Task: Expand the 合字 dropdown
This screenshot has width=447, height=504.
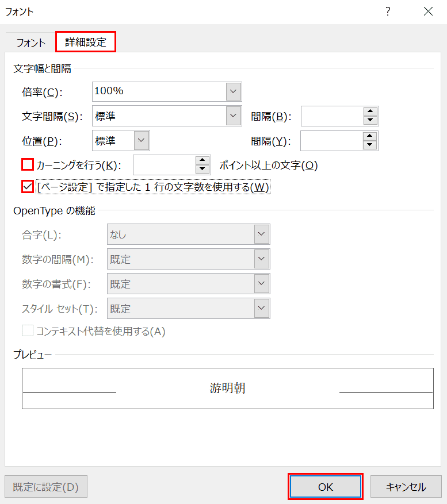Action: pyautogui.click(x=261, y=234)
